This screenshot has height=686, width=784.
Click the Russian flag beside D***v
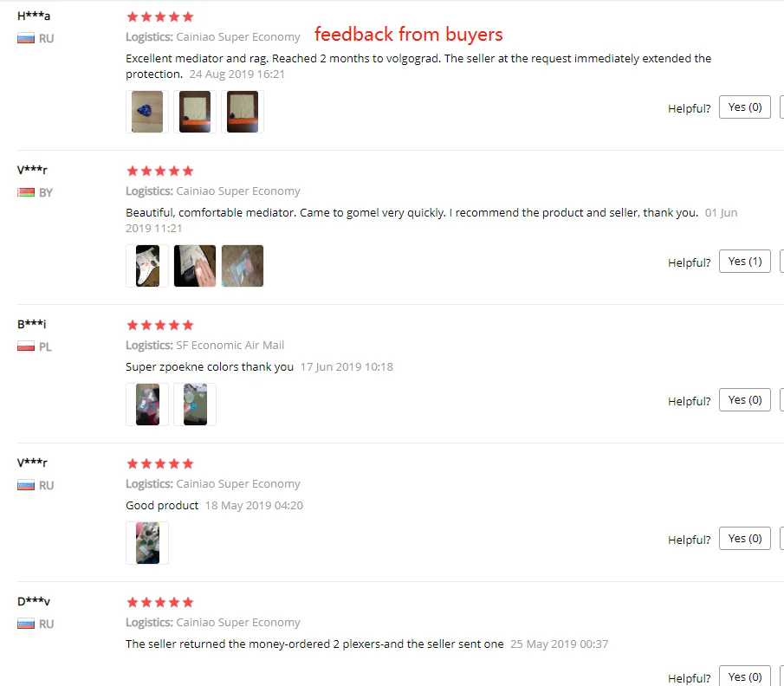(x=26, y=624)
